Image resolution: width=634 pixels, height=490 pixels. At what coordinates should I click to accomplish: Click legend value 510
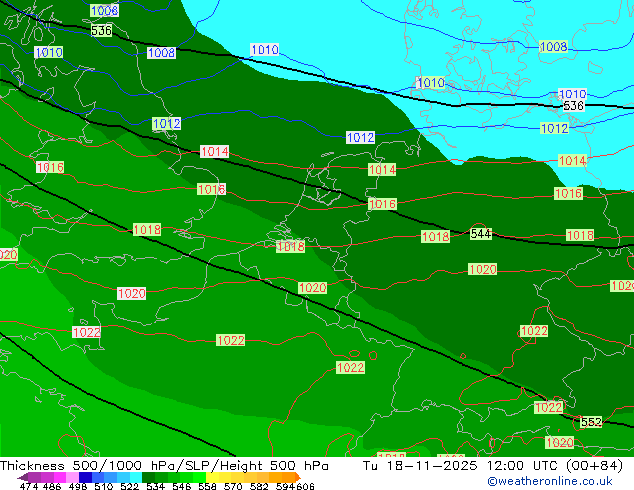(104, 486)
